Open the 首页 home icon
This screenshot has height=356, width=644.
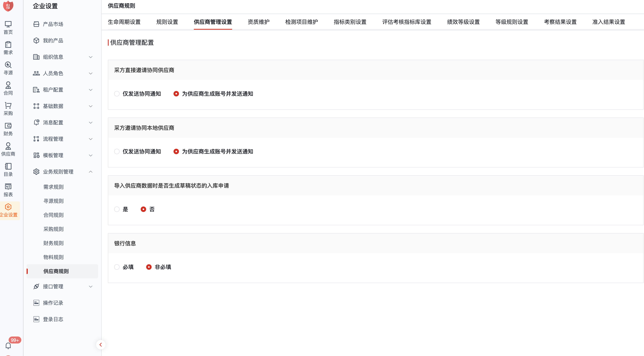tap(8, 24)
